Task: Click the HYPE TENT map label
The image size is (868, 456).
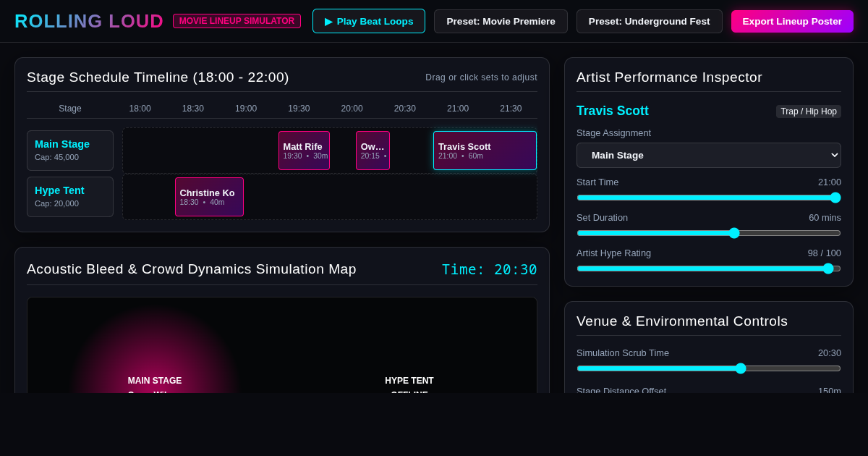Action: (409, 381)
